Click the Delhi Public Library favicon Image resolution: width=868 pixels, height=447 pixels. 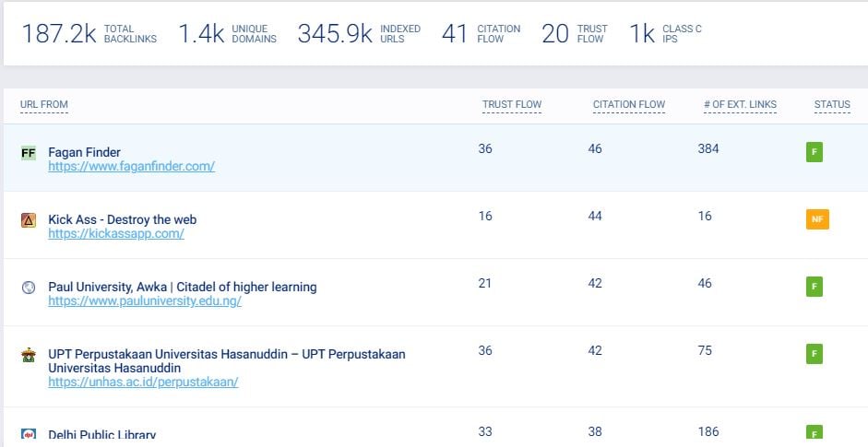(28, 434)
